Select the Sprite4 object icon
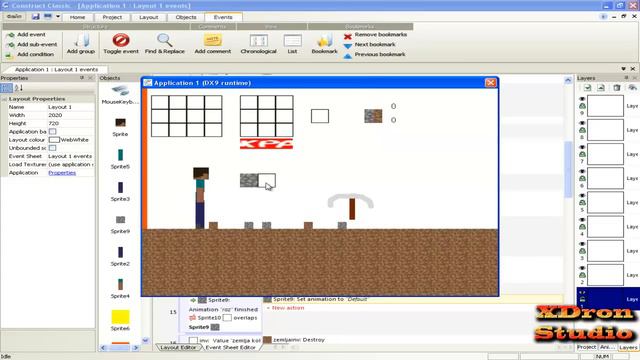This screenshot has height=360, width=640. (x=120, y=284)
